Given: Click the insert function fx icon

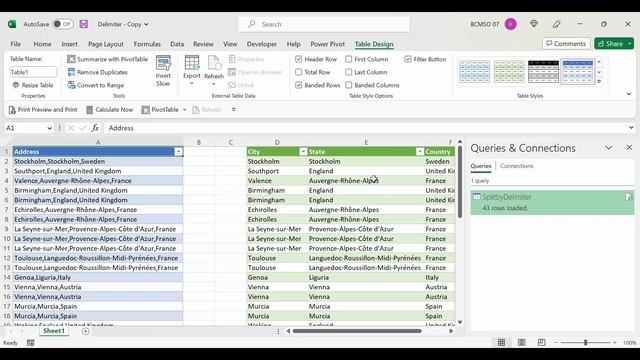Looking at the screenshot, I should pos(95,128).
